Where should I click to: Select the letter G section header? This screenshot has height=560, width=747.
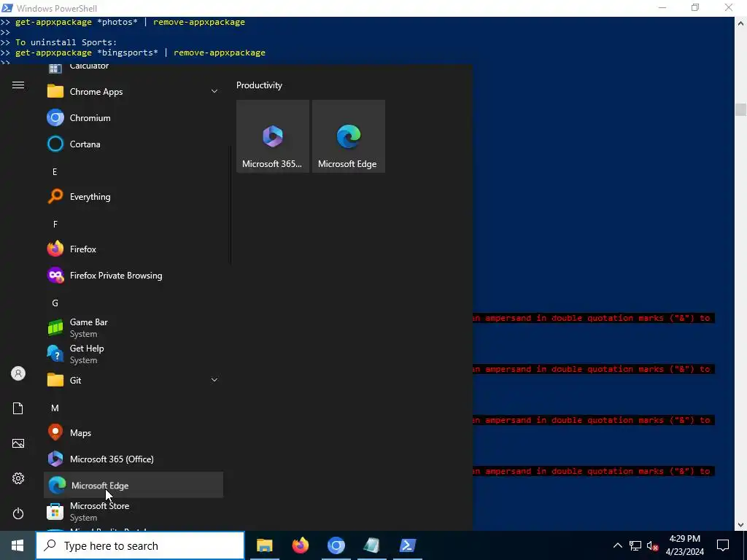point(55,303)
